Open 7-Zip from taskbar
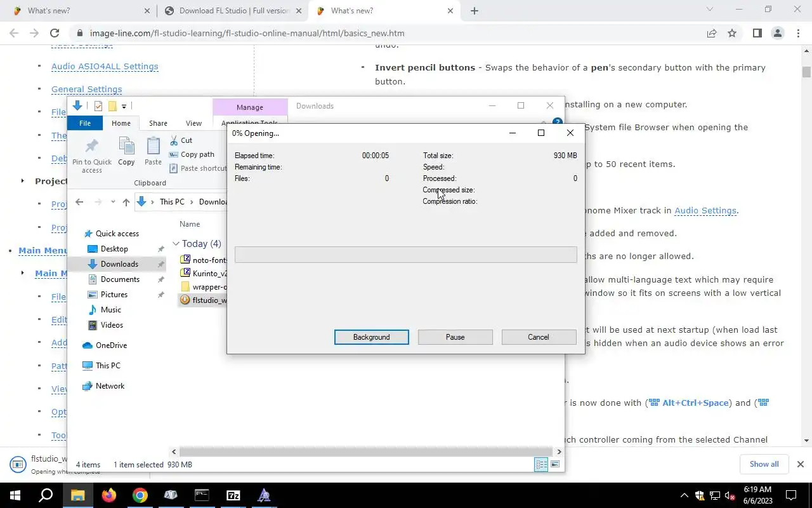Screen dimensions: 812x508 [233, 495]
